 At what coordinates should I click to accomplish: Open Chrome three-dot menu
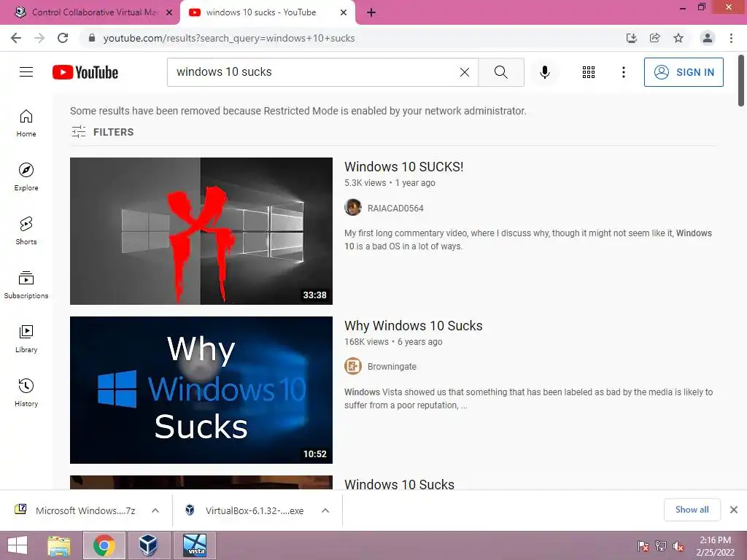(731, 38)
